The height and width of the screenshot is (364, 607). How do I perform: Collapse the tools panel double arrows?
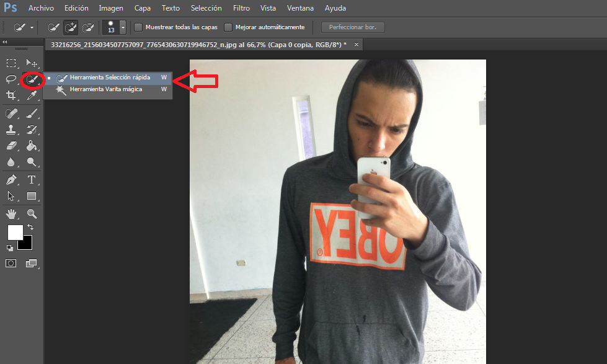tap(4, 42)
